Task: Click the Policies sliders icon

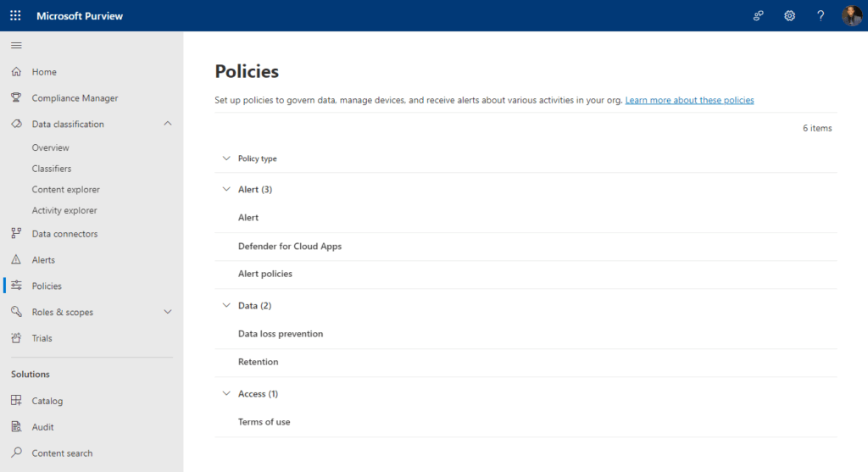Action: click(17, 285)
